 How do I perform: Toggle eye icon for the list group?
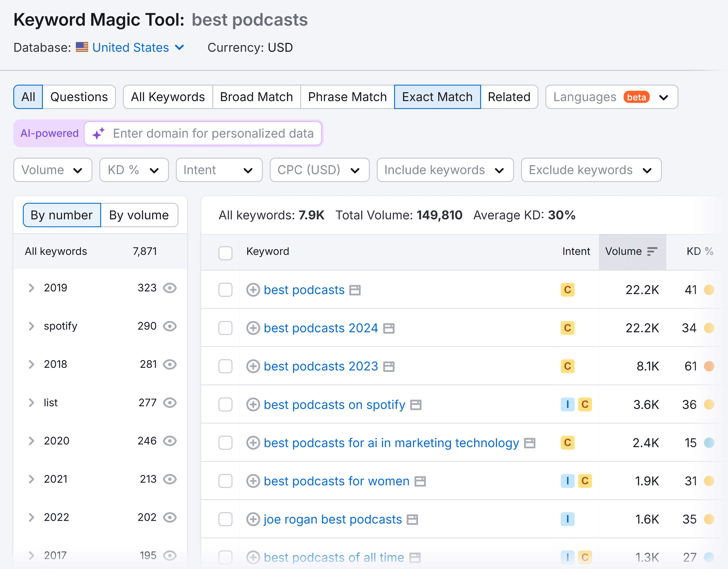pyautogui.click(x=170, y=403)
